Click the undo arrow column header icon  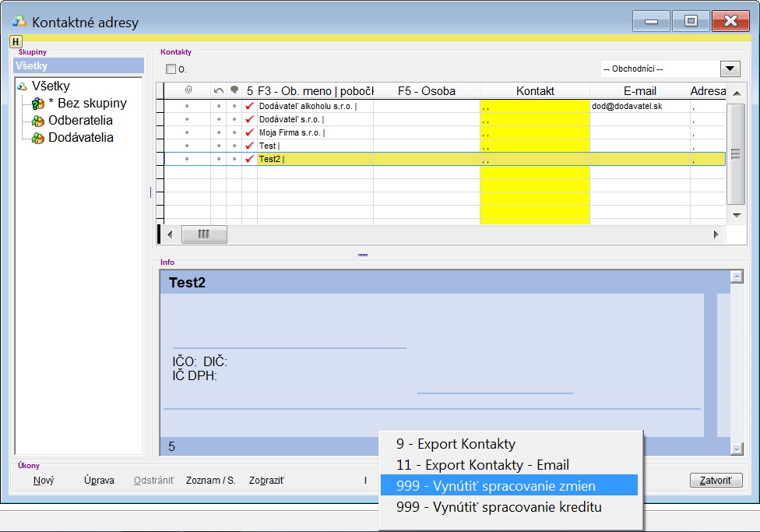(219, 91)
